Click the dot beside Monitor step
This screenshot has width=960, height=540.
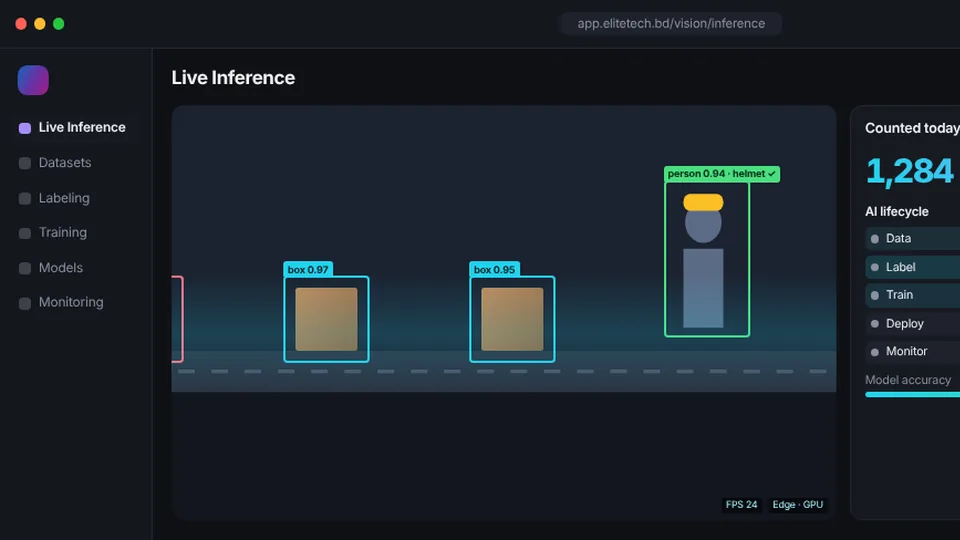tap(875, 352)
